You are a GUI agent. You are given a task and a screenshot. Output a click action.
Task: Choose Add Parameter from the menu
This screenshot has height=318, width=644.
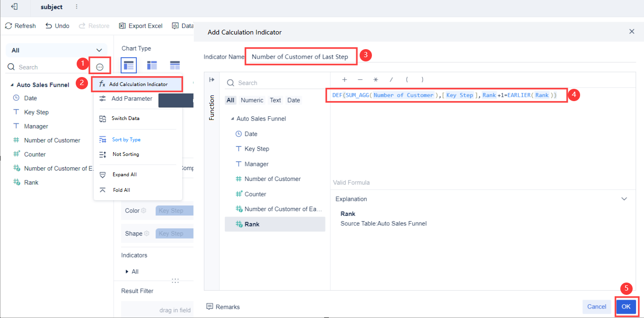[132, 99]
